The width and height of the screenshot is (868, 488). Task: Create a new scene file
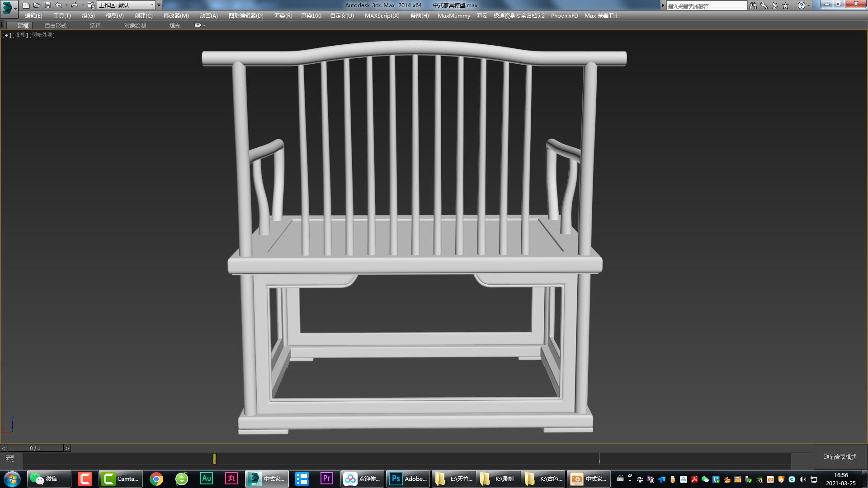27,5
